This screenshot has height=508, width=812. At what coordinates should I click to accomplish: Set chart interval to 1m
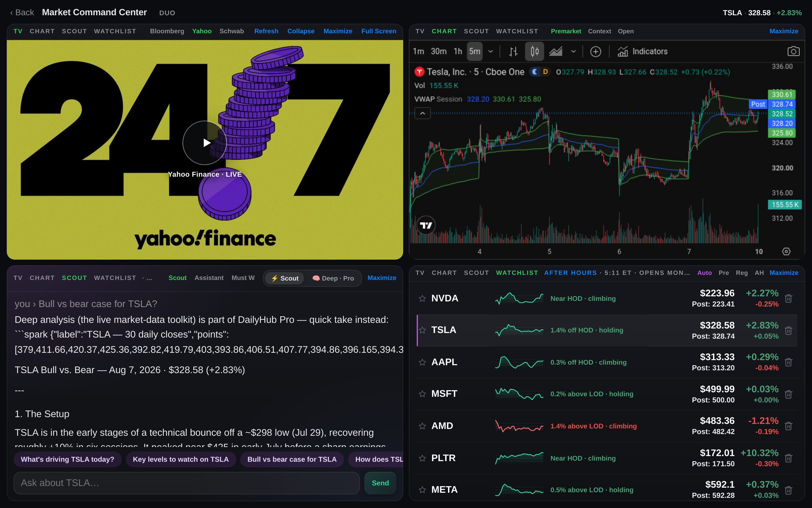click(x=418, y=51)
